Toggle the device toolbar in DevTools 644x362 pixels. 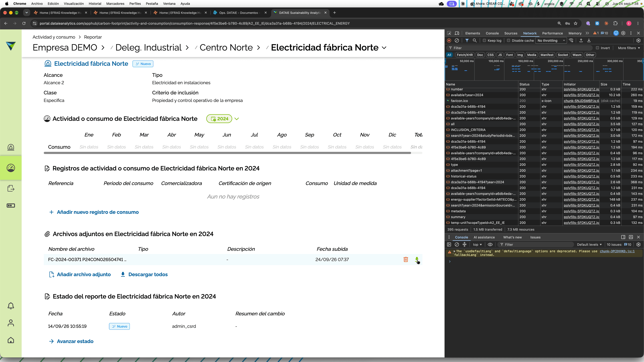[x=457, y=33]
